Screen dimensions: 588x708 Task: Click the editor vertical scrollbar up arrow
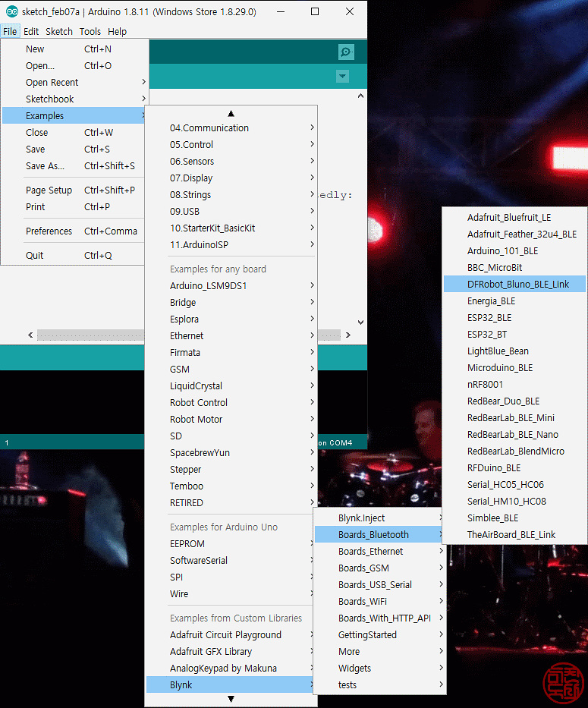(360, 96)
